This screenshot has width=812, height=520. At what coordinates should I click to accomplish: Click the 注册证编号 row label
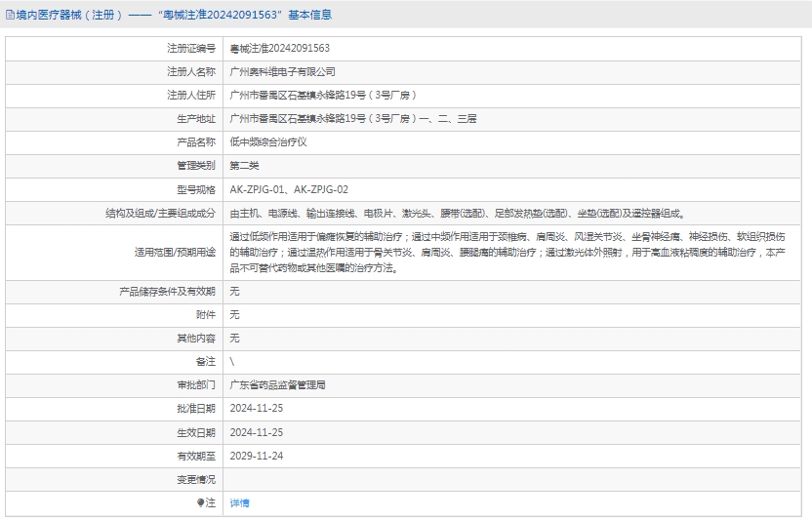(x=190, y=48)
